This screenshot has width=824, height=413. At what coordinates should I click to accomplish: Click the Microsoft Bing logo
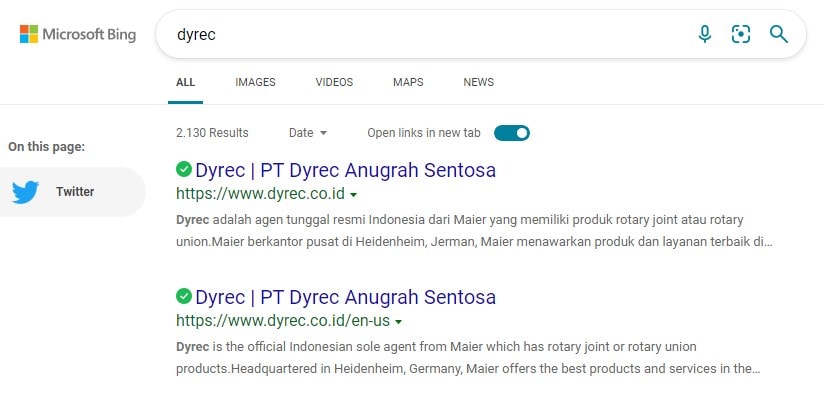pos(78,35)
